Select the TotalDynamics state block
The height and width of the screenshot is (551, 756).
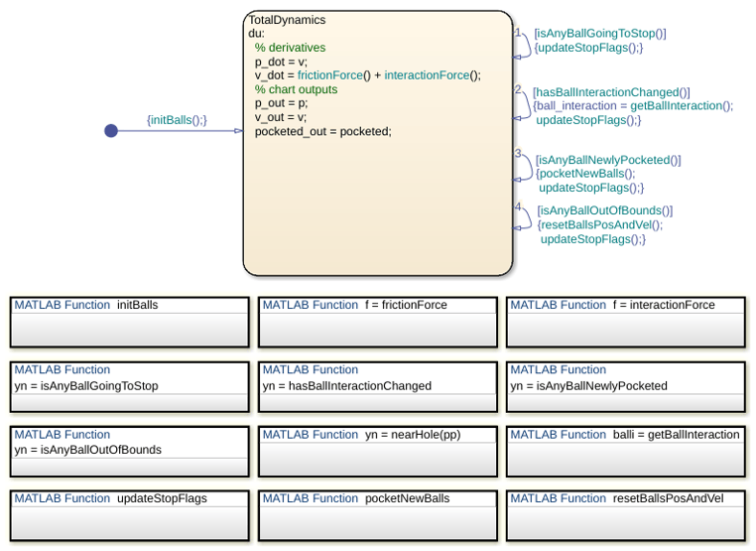coord(378,143)
